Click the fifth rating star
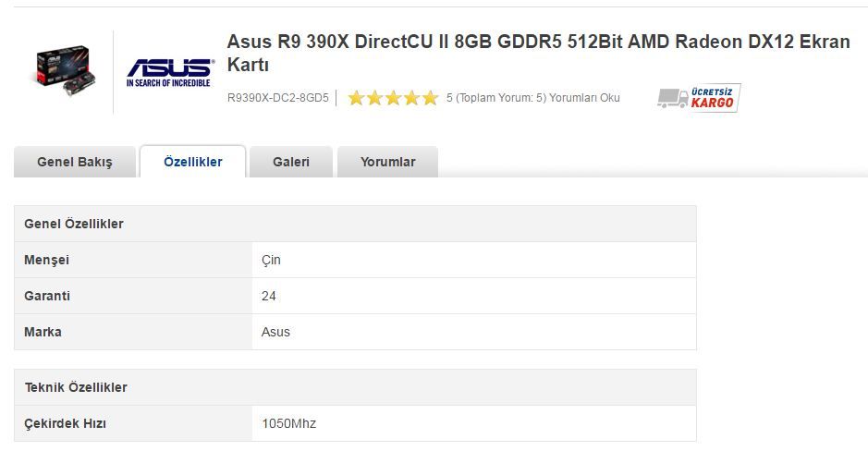Screen dimensions: 868x451 pos(430,98)
